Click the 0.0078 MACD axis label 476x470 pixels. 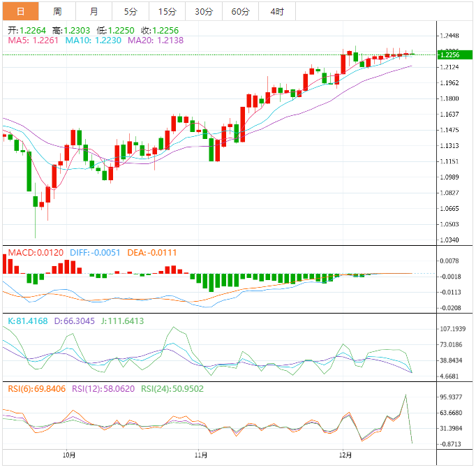click(449, 260)
